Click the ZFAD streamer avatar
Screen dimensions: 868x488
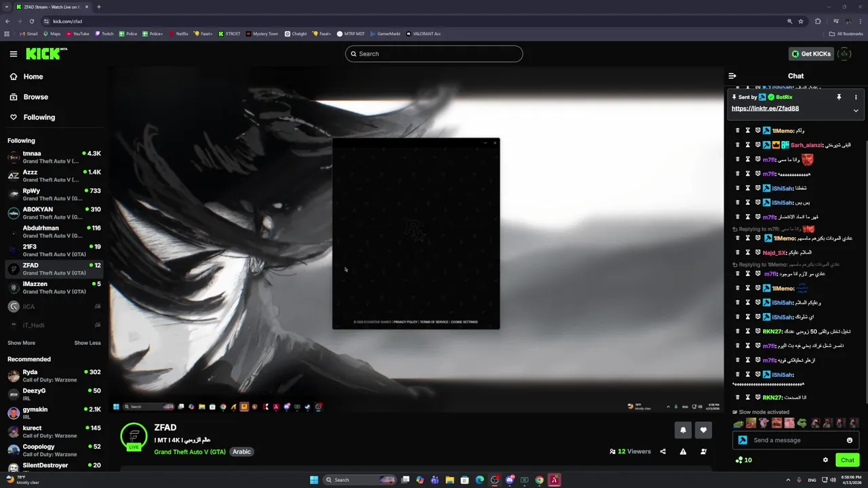(x=134, y=436)
